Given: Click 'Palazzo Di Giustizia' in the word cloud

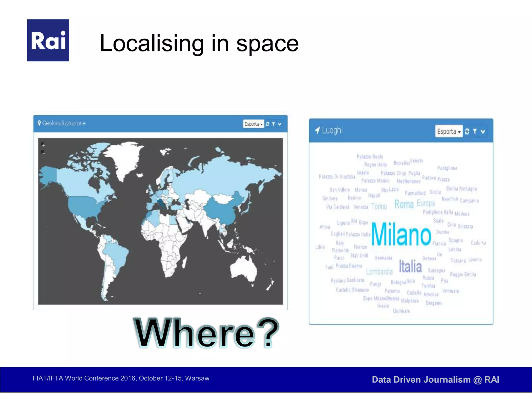Looking at the screenshot, I should [337, 177].
